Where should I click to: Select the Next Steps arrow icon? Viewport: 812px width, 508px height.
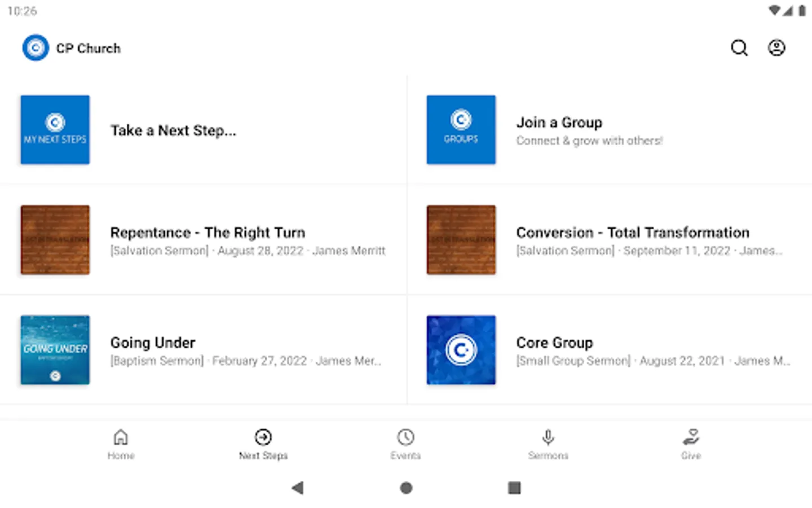tap(263, 437)
